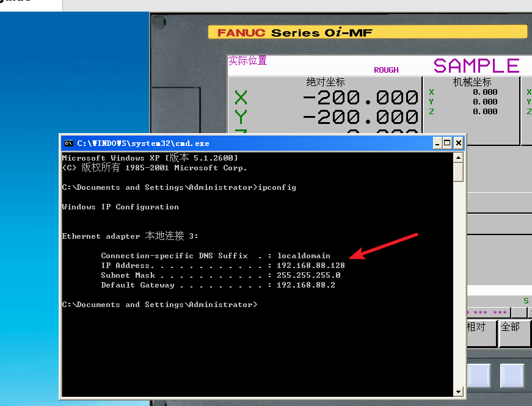Click the ROUGH label on FANUC display
Screen dimensions: 532x406
click(x=386, y=70)
